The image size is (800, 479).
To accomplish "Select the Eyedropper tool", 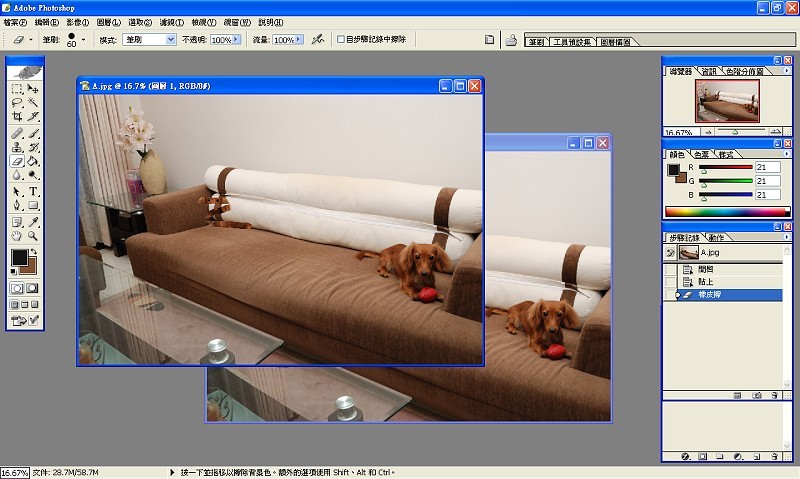I will (33, 222).
